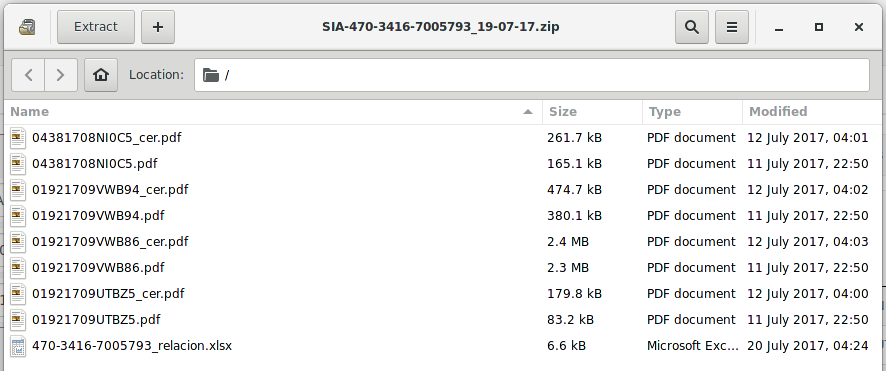Viewport: 886px width, 371px height.
Task: Add files with the plus button
Action: coord(158,27)
